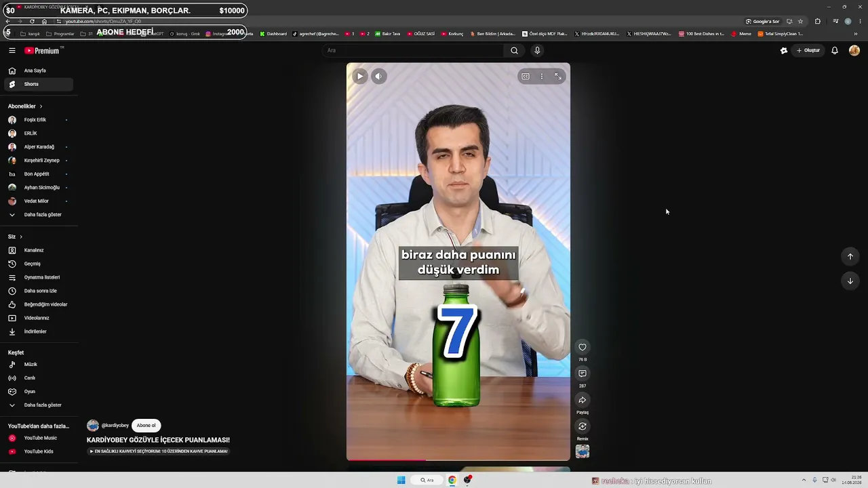Open Oyun gaming under Keşfet

tap(39, 392)
